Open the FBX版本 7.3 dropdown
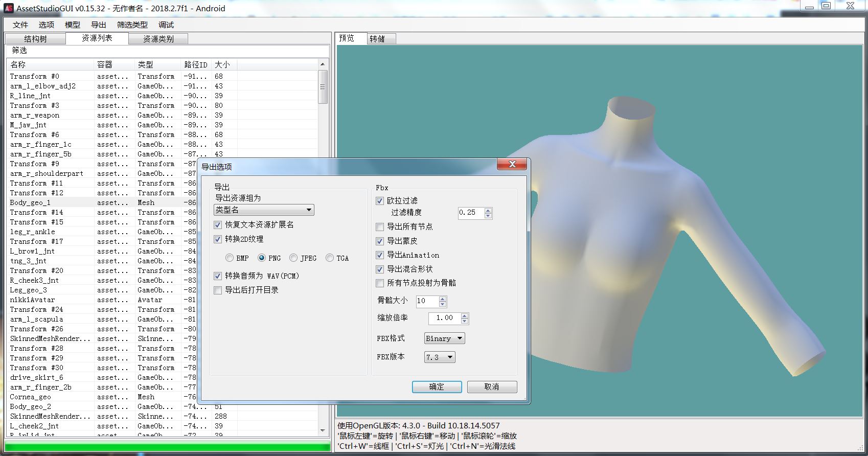The image size is (868, 456). point(439,357)
